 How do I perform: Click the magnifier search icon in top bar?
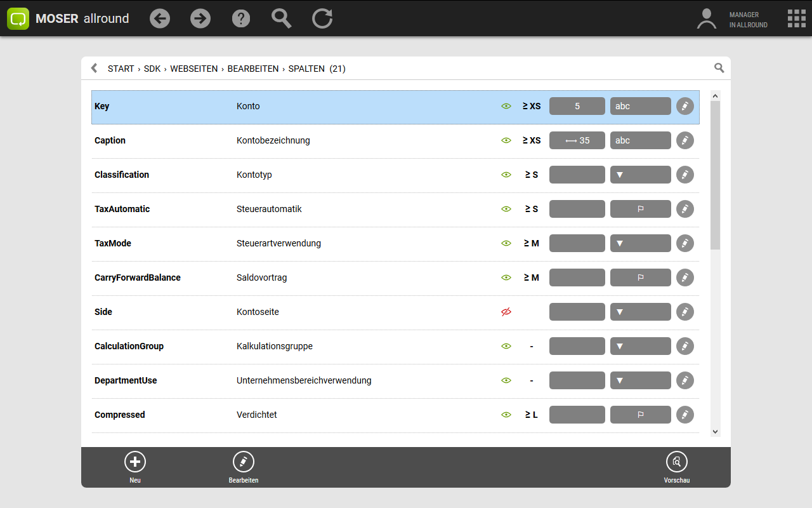(282, 18)
